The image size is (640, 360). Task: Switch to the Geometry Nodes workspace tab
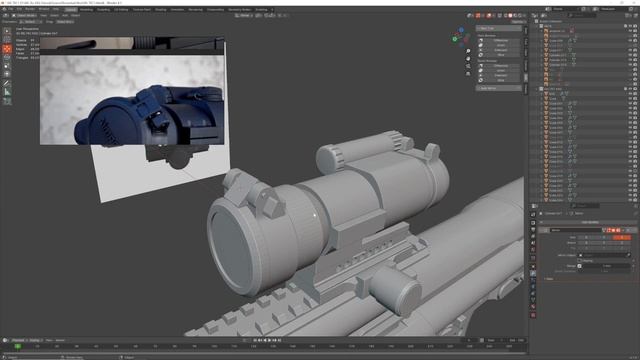[x=239, y=9]
